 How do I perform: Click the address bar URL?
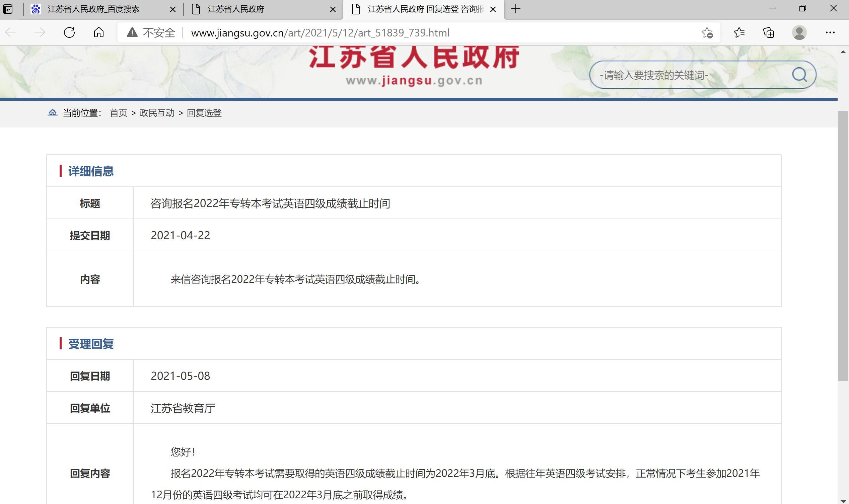[320, 32]
